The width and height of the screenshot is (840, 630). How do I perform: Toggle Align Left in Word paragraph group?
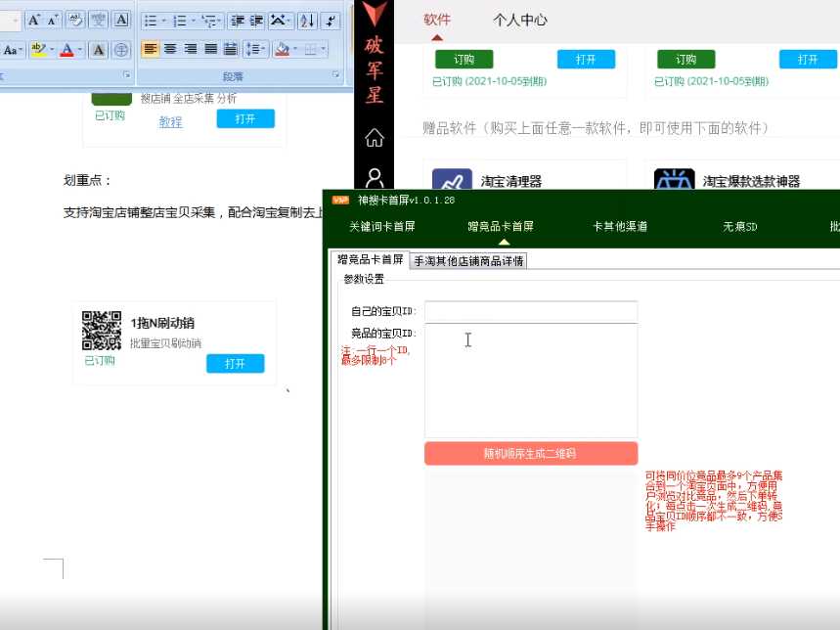point(151,49)
